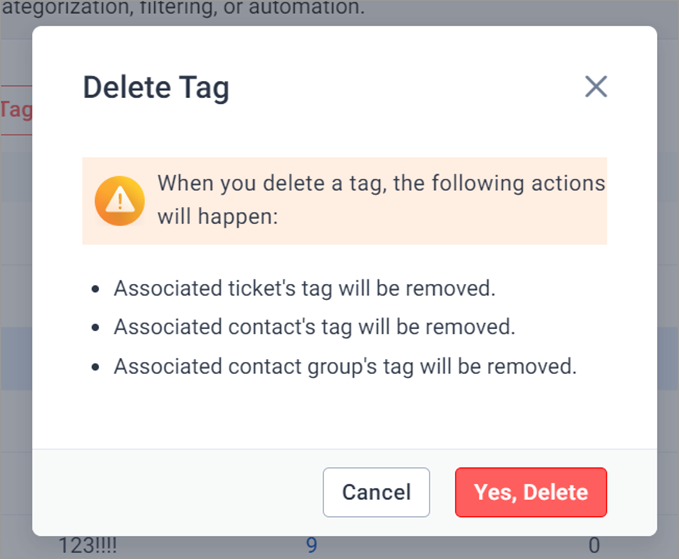This screenshot has width=679, height=559.
Task: Open the partially hidden Tag tab behind dialog
Action: coord(16,110)
